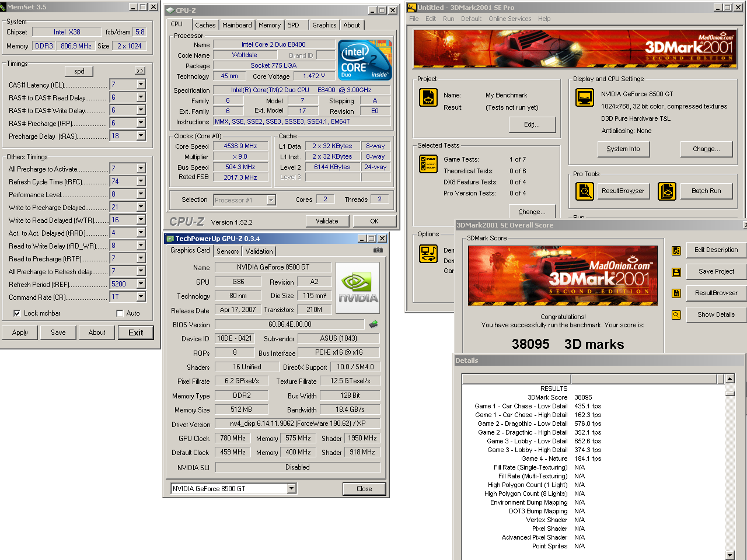Click the ResultBrowser icon in score dialog
This screenshot has width=747, height=560.
676,293
